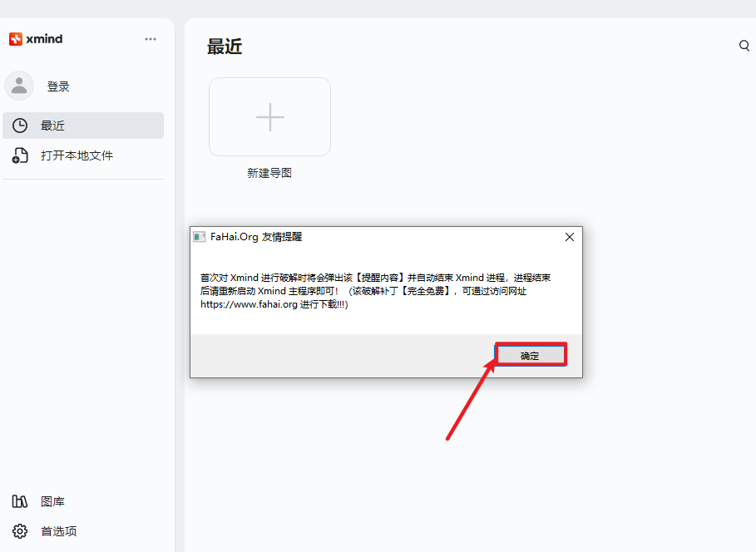Close the FaHai.Org 友情提醒 dialog
Screen dimensions: 756x552
(x=570, y=237)
